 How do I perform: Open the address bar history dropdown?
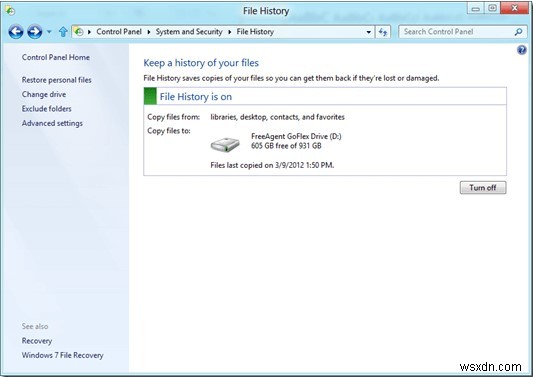click(x=368, y=32)
